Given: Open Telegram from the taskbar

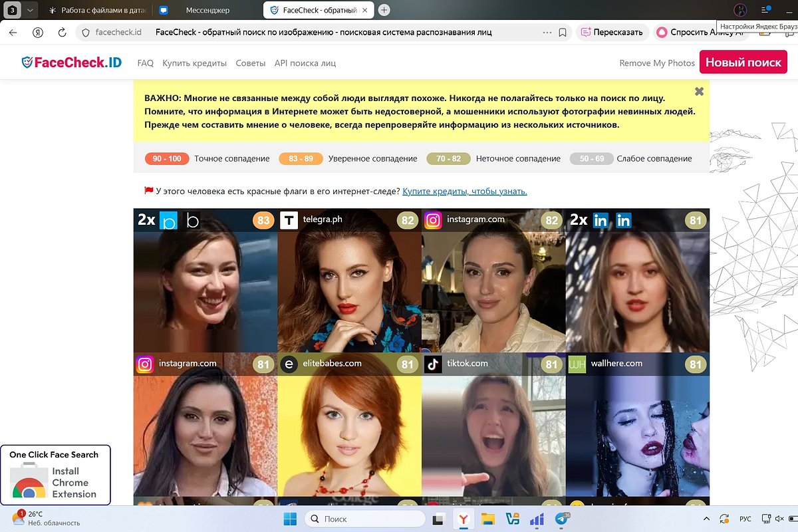Looking at the screenshot, I should (562, 519).
